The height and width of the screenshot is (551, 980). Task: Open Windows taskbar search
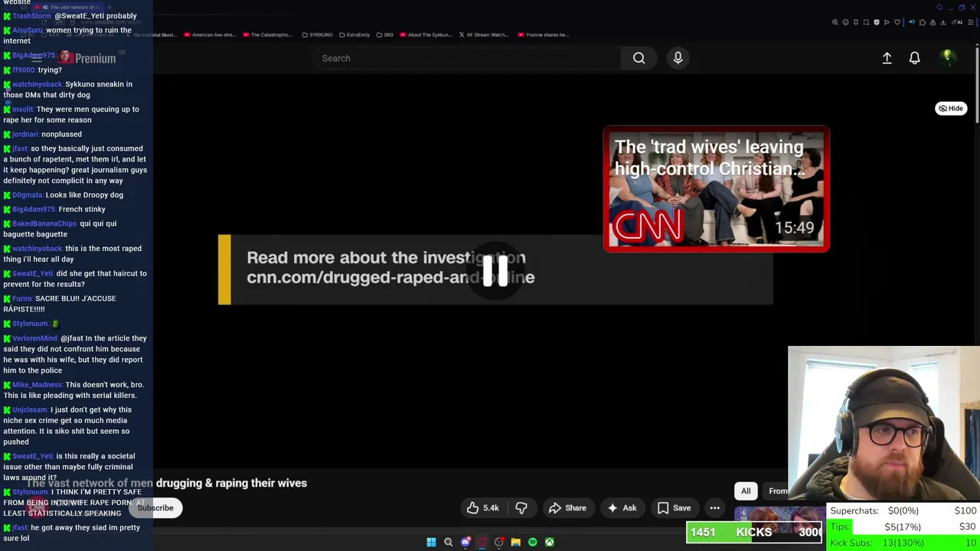pos(448,542)
